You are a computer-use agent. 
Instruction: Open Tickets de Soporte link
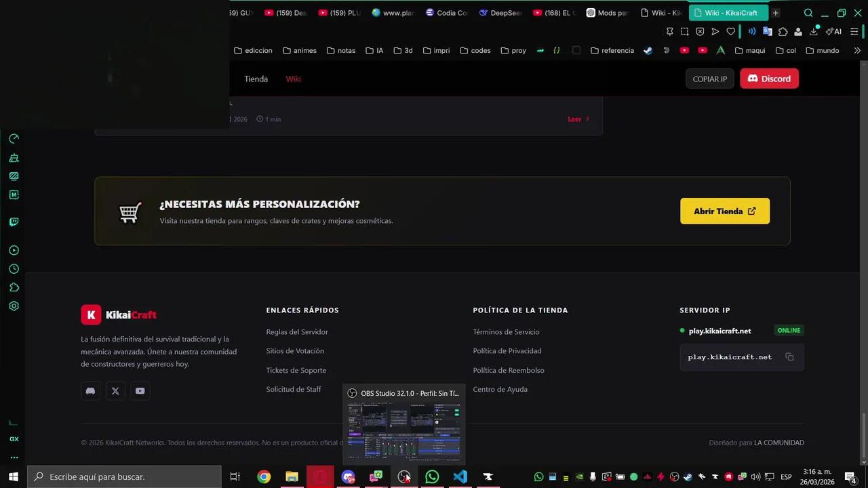coord(296,370)
